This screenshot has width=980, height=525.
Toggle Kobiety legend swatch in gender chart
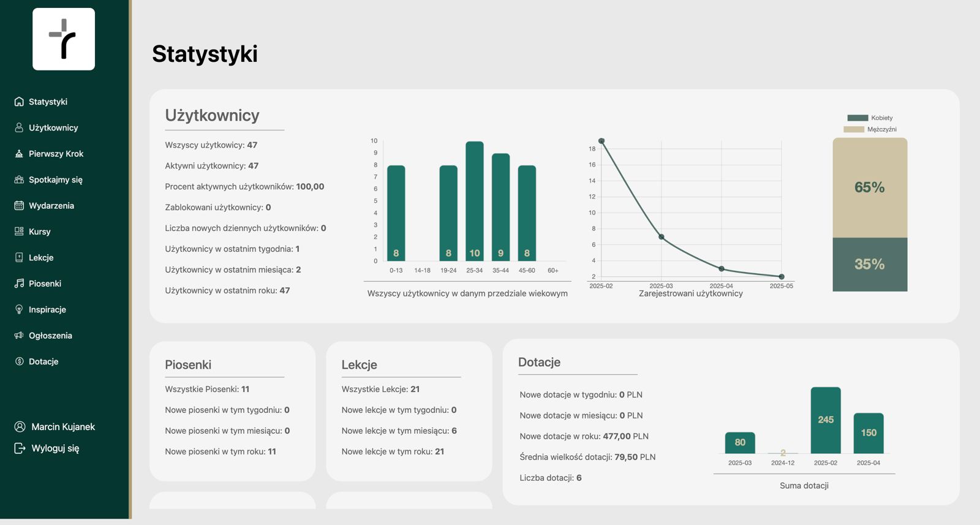858,118
